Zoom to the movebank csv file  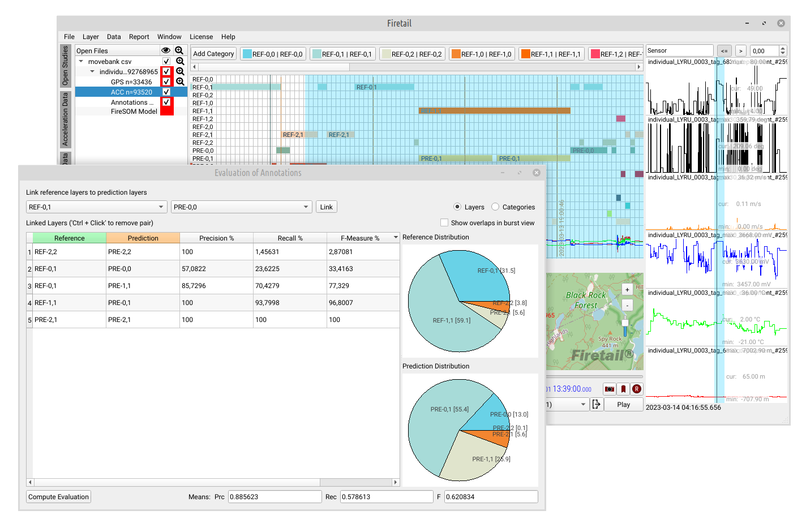pos(180,61)
